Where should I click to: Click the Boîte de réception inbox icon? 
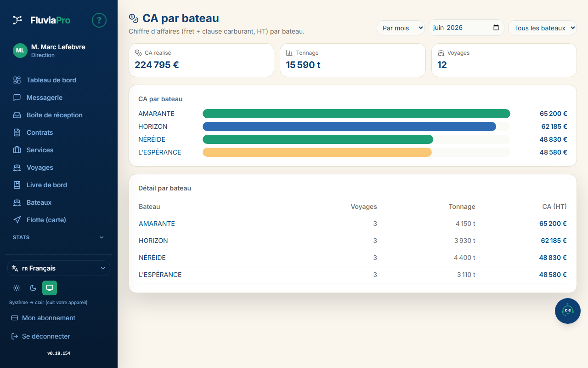(x=17, y=115)
